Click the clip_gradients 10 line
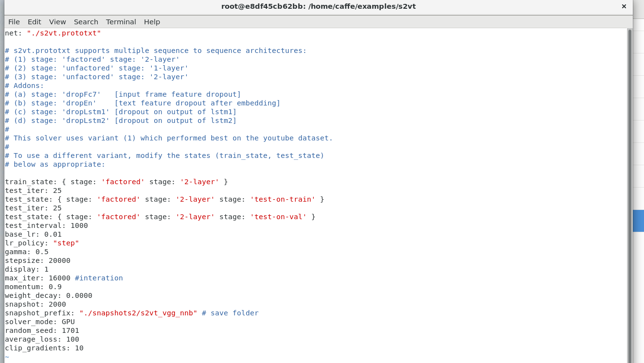Image resolution: width=644 pixels, height=363 pixels. [44, 348]
